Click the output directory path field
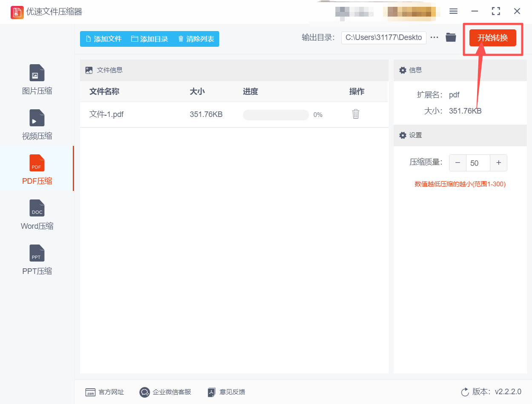The width and height of the screenshot is (532, 404). pos(383,37)
